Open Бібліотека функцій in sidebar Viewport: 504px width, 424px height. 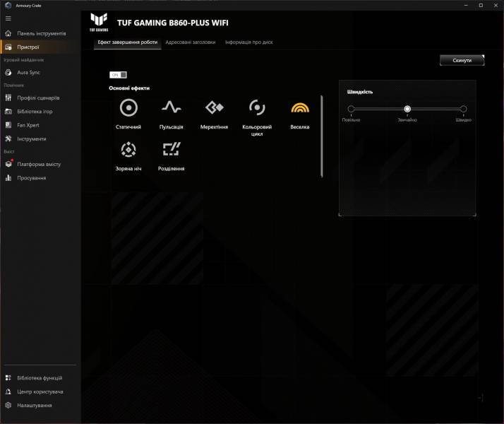click(39, 378)
